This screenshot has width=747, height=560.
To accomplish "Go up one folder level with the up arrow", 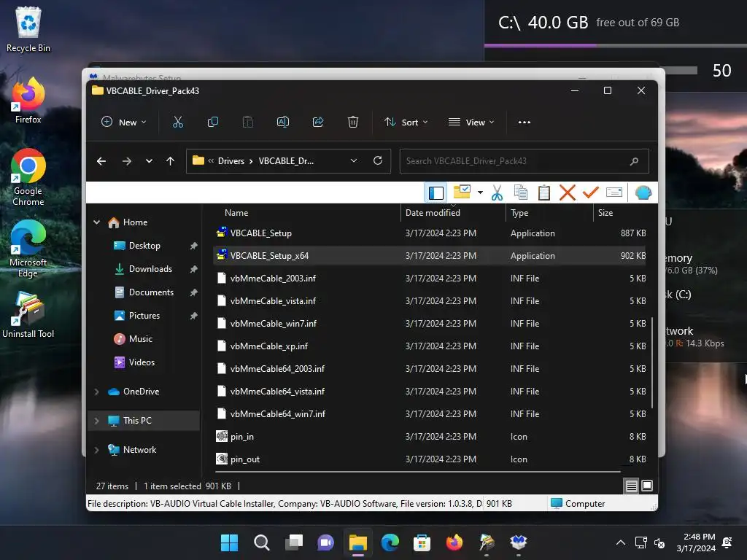I will [170, 161].
